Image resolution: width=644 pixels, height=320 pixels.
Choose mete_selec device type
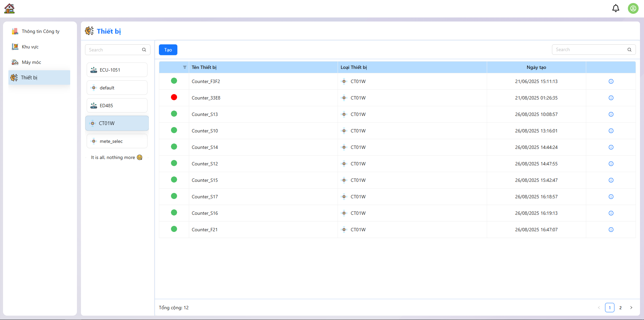tap(117, 141)
